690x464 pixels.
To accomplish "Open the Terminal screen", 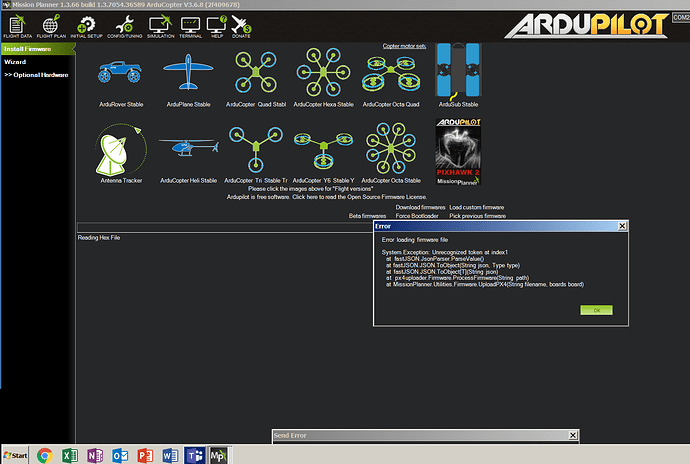I will tap(190, 26).
